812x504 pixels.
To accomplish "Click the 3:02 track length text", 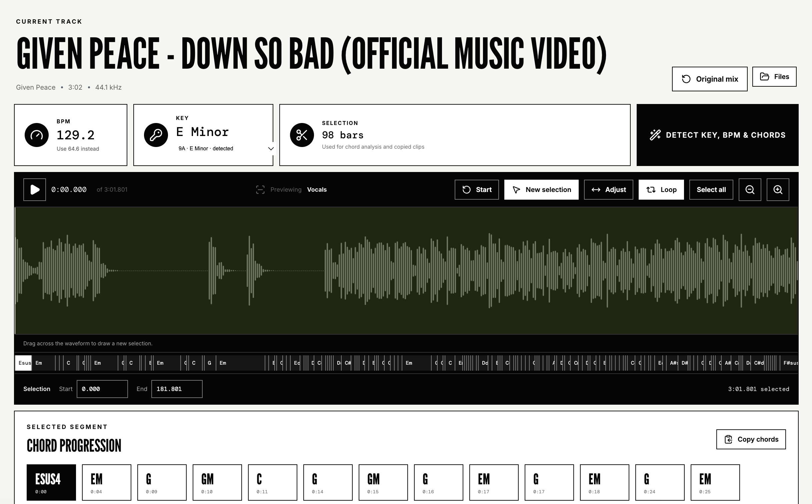I will pyautogui.click(x=75, y=87).
